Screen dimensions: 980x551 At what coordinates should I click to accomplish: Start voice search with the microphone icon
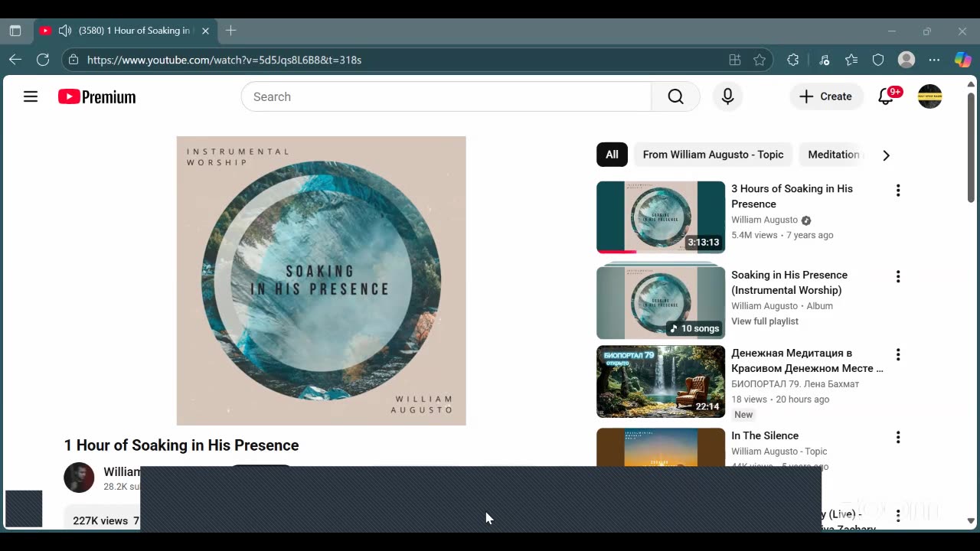pos(727,96)
